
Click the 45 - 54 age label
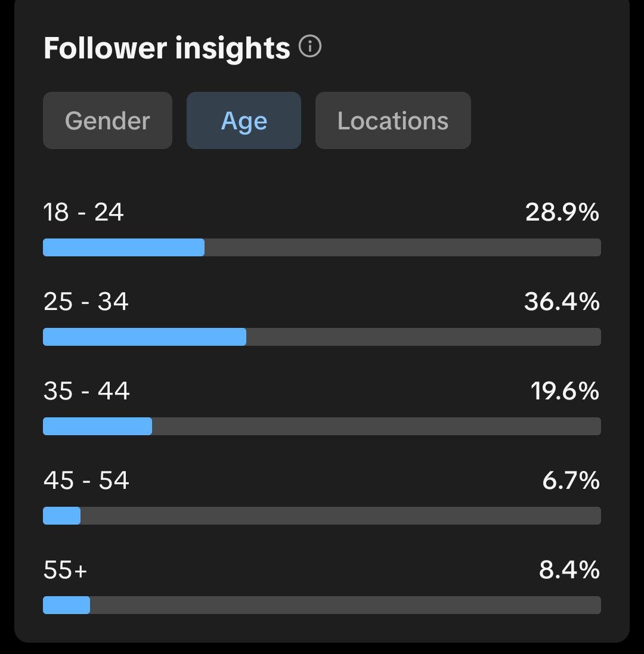click(86, 481)
